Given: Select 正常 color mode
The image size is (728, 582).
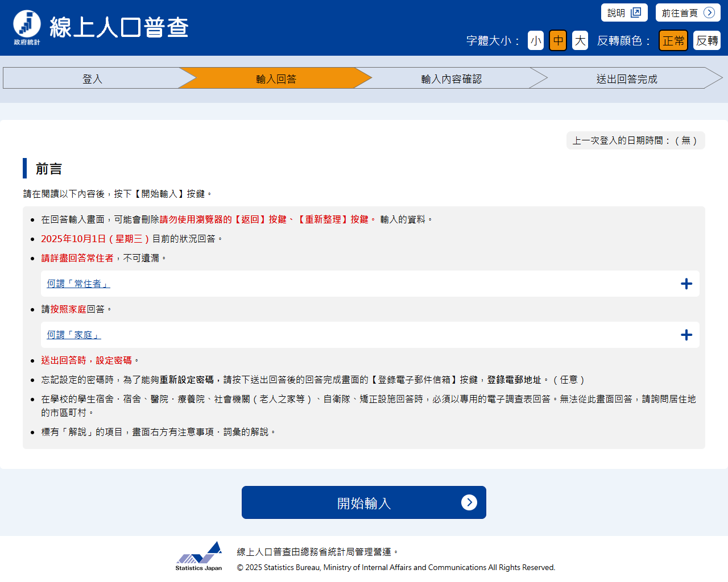Looking at the screenshot, I should point(673,40).
